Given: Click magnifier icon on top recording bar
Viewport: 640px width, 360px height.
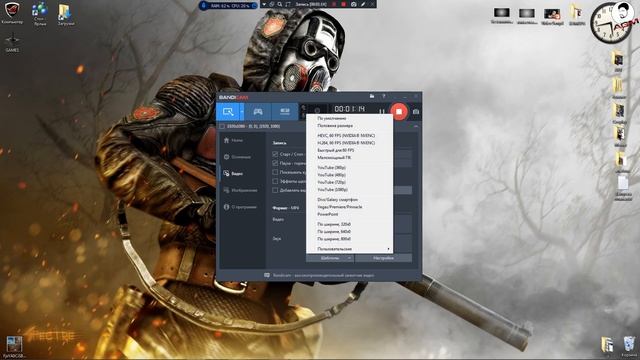Looking at the screenshot, I should click(x=280, y=4).
